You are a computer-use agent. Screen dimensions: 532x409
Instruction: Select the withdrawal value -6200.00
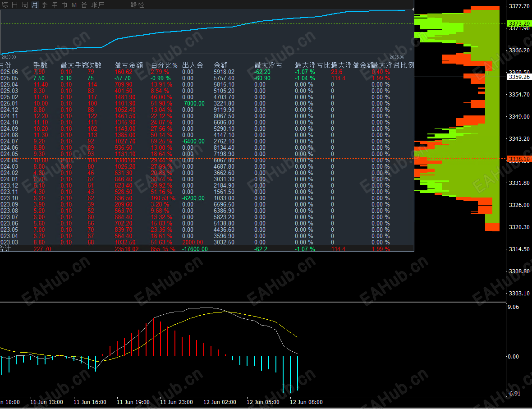pyautogui.click(x=193, y=198)
